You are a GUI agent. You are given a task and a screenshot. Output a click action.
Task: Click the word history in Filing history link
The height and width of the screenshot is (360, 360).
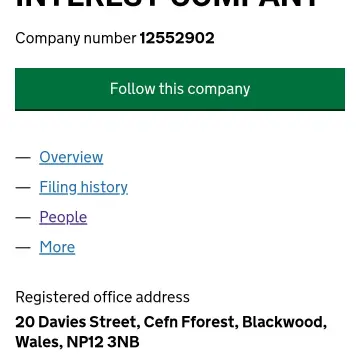tap(104, 187)
